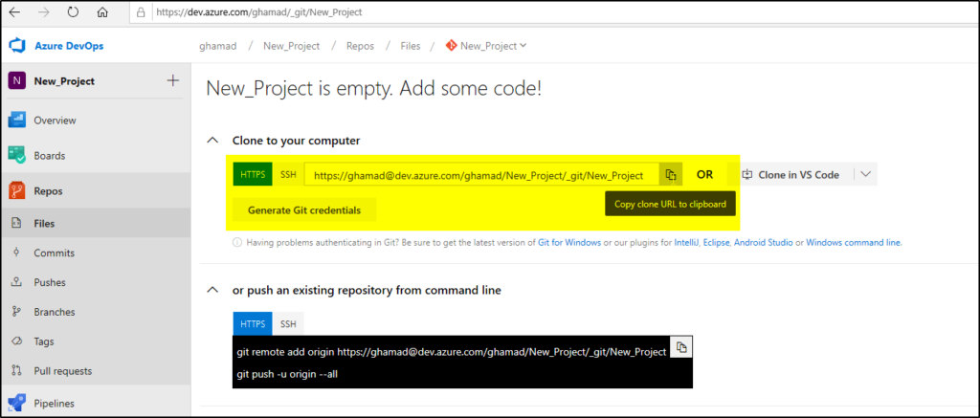Collapse push an existing repository section
This screenshot has width=980, height=418.
(x=213, y=290)
